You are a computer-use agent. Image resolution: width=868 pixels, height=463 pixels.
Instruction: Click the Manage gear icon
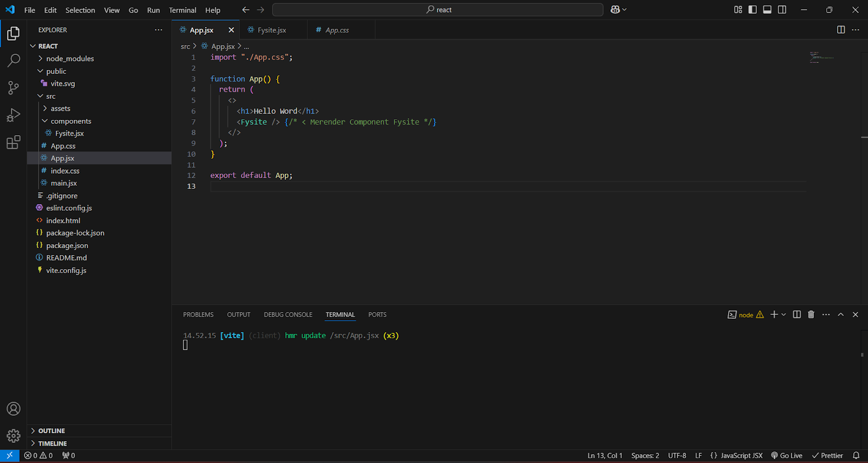14,435
